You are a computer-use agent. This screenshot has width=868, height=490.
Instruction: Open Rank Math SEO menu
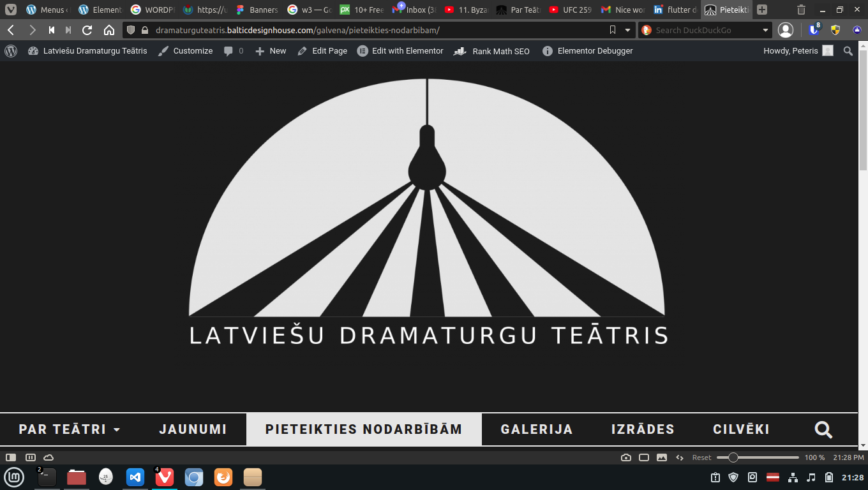tap(491, 51)
